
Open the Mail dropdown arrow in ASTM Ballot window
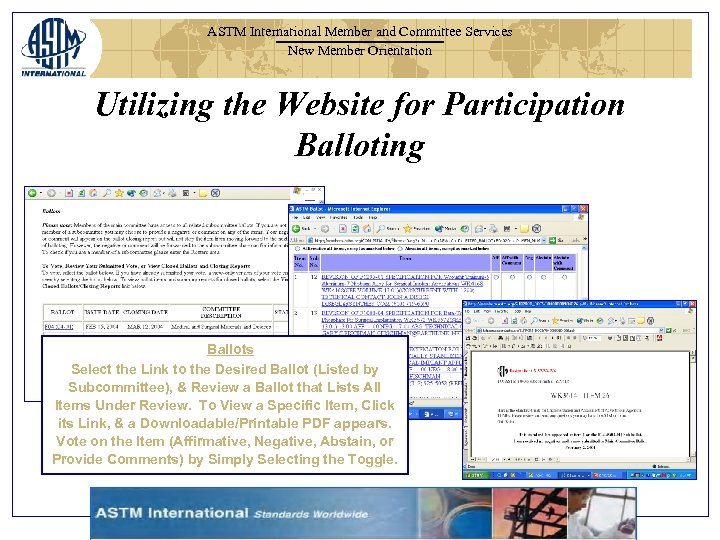tap(485, 229)
